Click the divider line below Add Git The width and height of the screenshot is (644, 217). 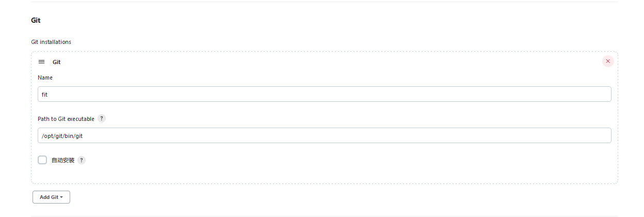pyautogui.click(x=324, y=215)
